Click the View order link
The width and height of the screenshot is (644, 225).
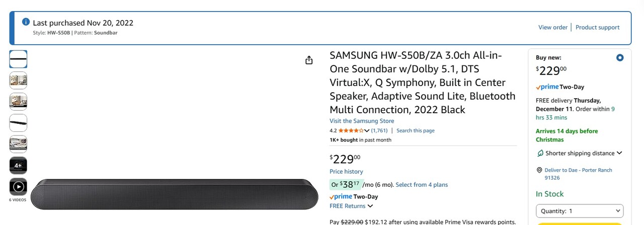point(552,27)
